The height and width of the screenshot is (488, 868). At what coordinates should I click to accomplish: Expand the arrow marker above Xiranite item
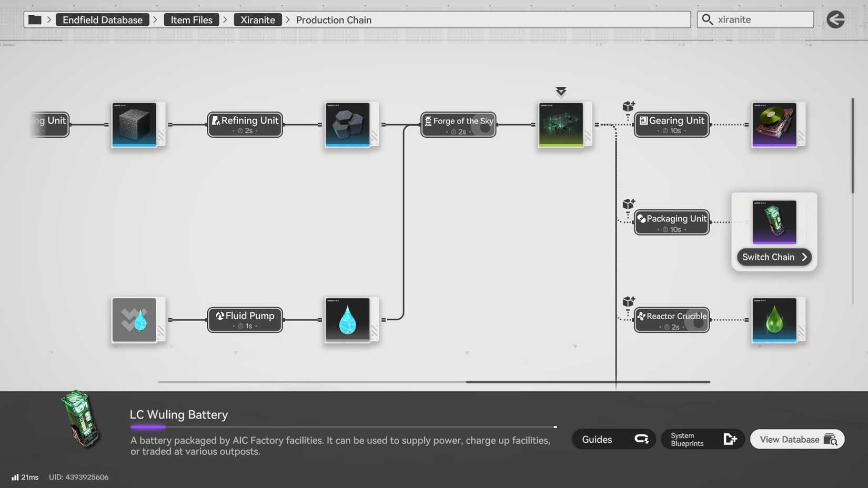561,91
